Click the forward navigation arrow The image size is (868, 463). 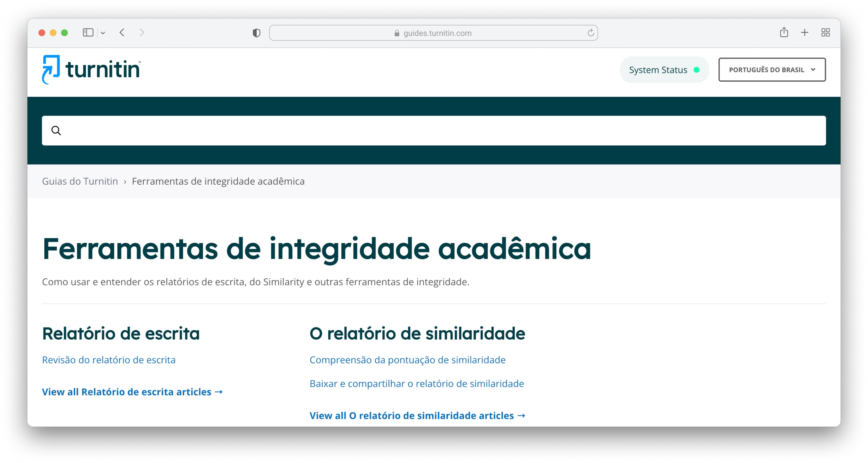[x=142, y=33]
